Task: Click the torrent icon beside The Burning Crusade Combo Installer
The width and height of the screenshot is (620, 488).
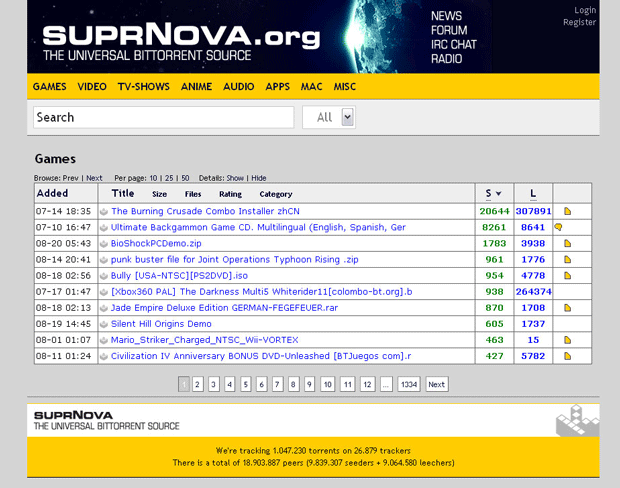Action: pyautogui.click(x=104, y=212)
